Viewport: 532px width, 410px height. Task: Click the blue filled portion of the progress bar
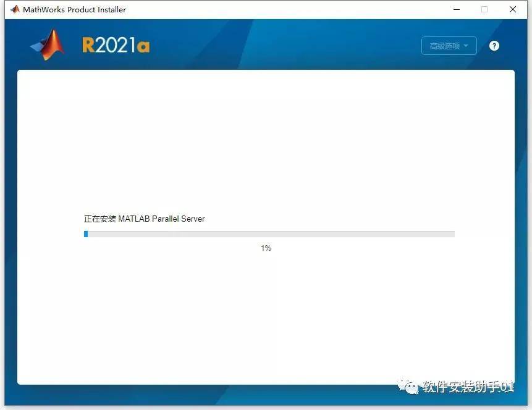86,234
